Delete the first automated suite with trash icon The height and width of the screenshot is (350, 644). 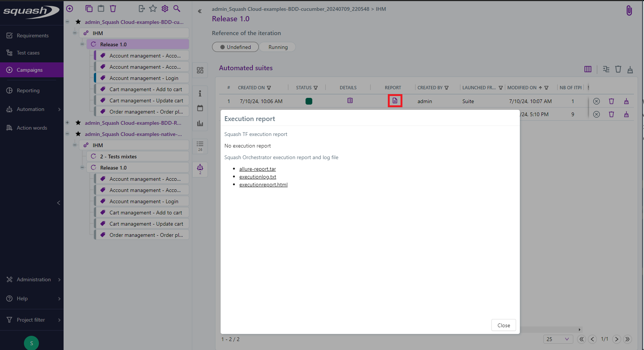click(x=611, y=101)
